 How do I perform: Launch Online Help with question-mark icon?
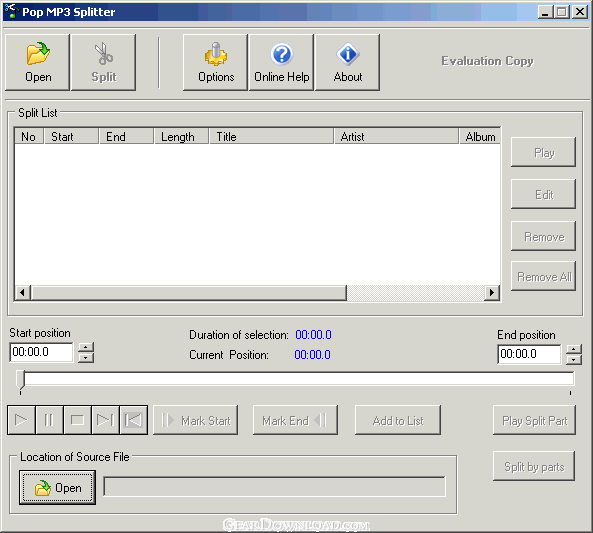pyautogui.click(x=281, y=62)
